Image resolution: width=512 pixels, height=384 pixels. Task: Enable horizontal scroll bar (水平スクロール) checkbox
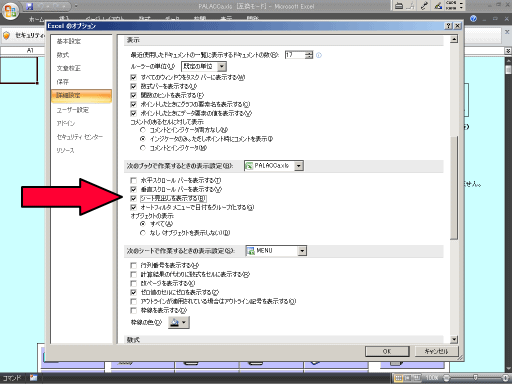[x=133, y=180]
